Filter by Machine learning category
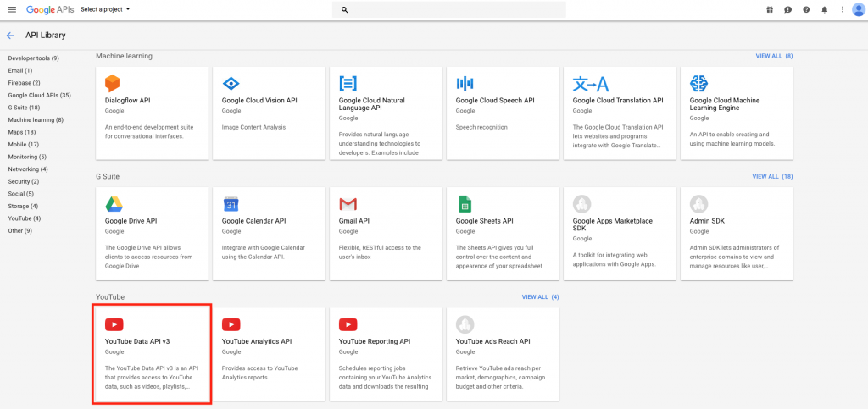 click(x=36, y=119)
